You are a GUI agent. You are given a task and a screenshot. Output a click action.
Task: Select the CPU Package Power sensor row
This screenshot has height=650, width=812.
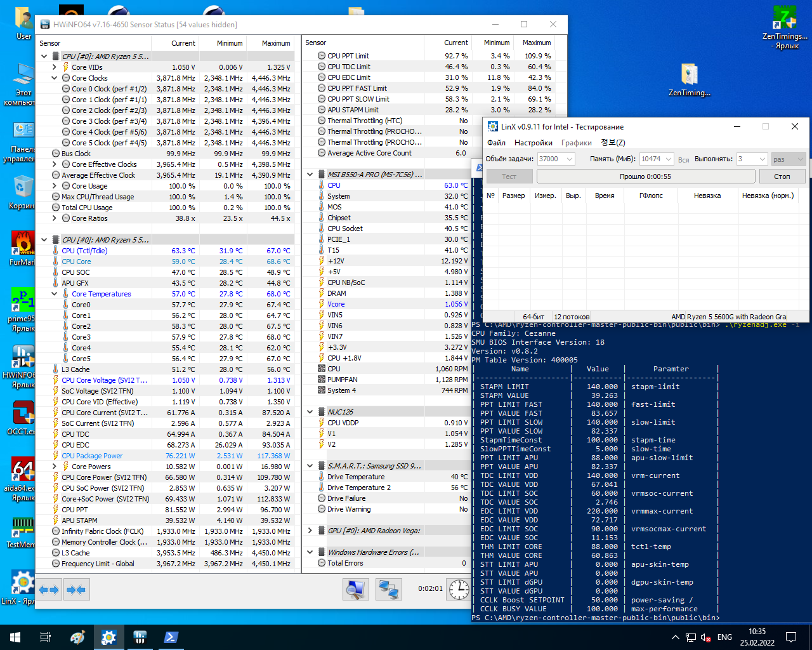click(165, 456)
